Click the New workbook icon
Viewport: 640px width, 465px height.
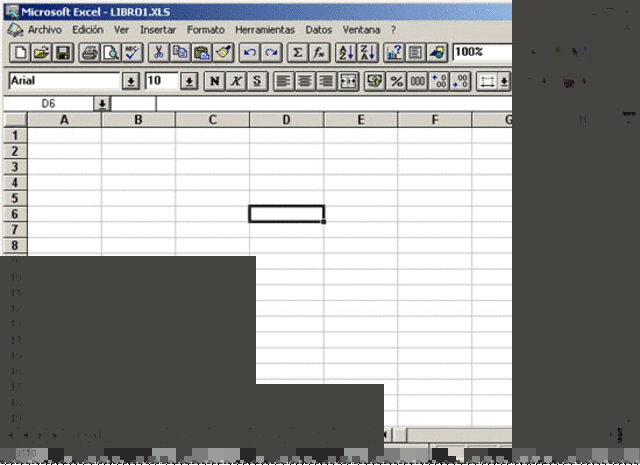coord(20,53)
